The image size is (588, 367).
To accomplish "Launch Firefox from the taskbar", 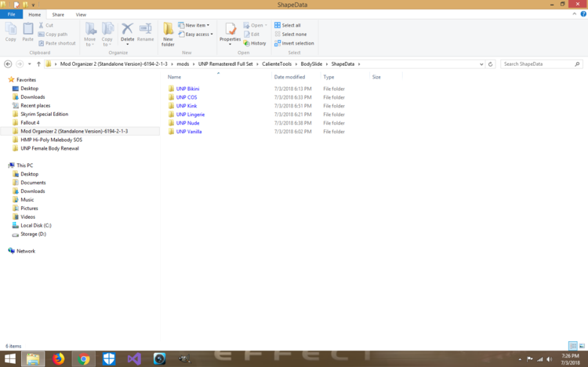I will tap(58, 359).
